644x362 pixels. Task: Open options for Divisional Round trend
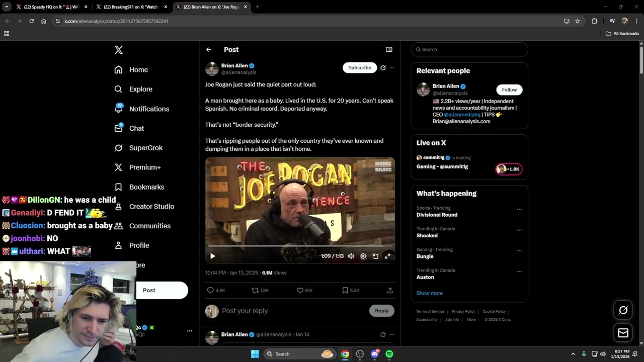pos(519,210)
